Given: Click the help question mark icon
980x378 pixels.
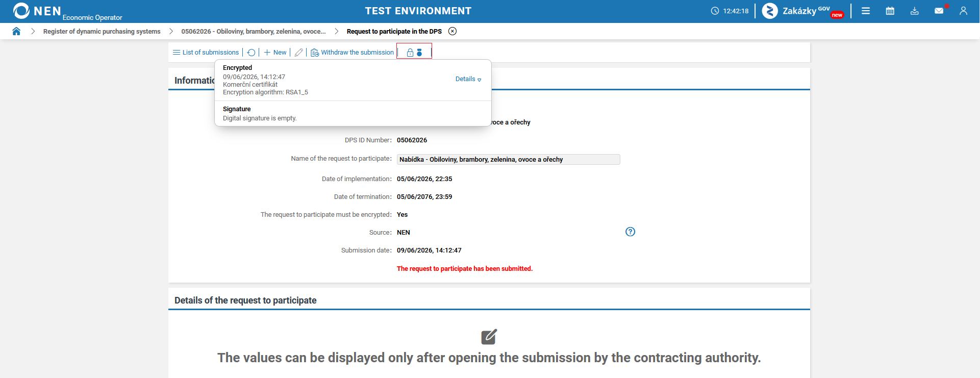Looking at the screenshot, I should (x=631, y=232).
